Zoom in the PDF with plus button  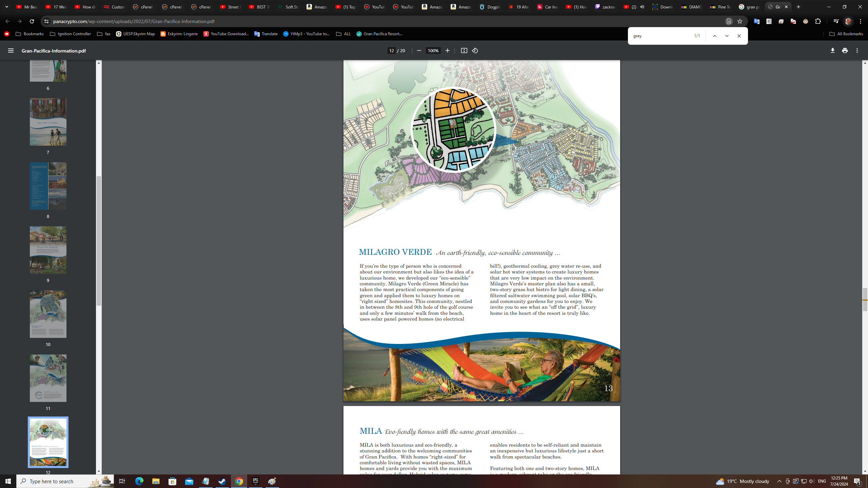pos(447,50)
